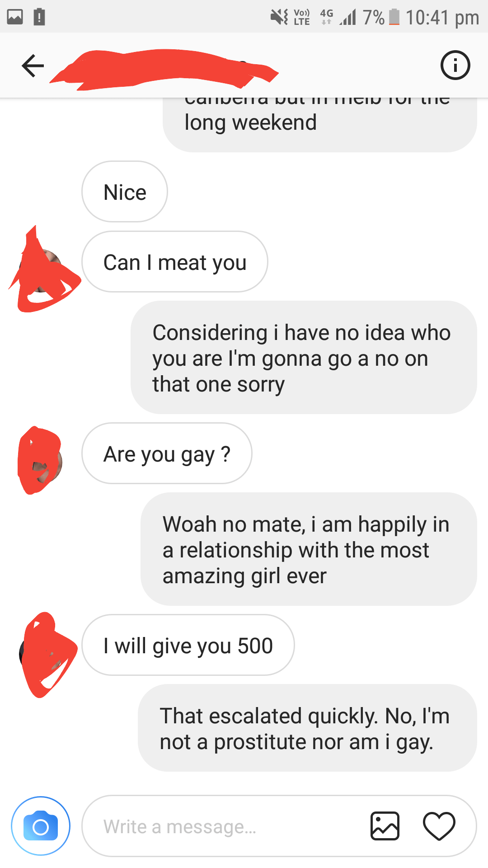Tap the battery status icon
The width and height of the screenshot is (488, 868).
point(394,17)
